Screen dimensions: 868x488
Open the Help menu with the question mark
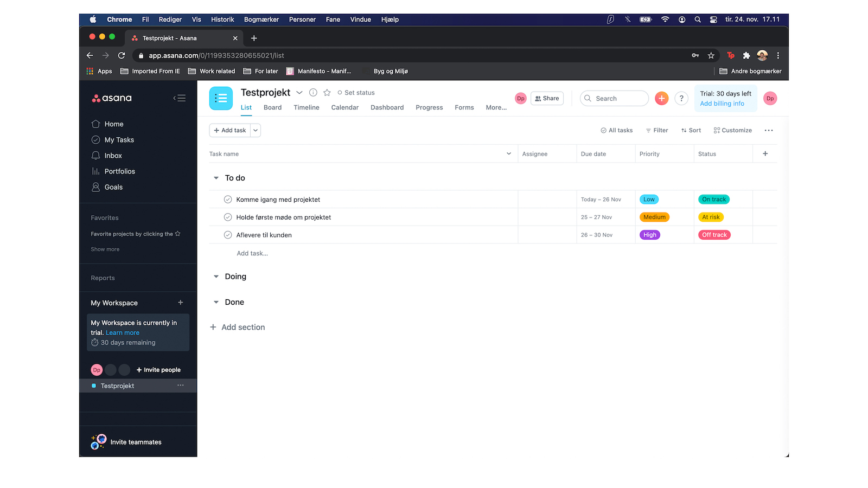[x=681, y=98]
